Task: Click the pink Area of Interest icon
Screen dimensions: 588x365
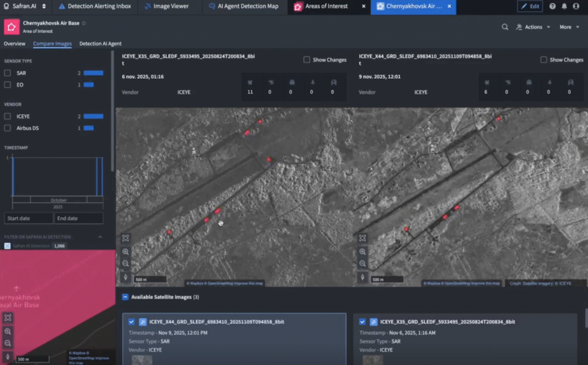Action: tap(11, 27)
